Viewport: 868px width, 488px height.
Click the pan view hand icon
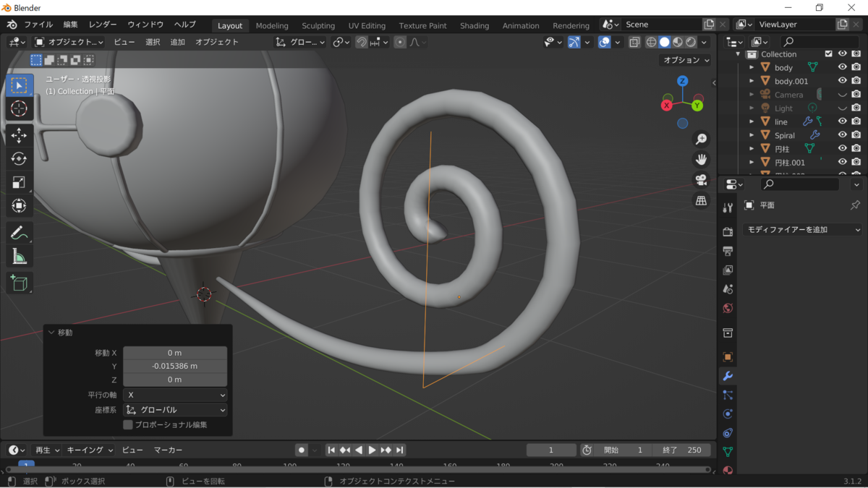point(701,159)
